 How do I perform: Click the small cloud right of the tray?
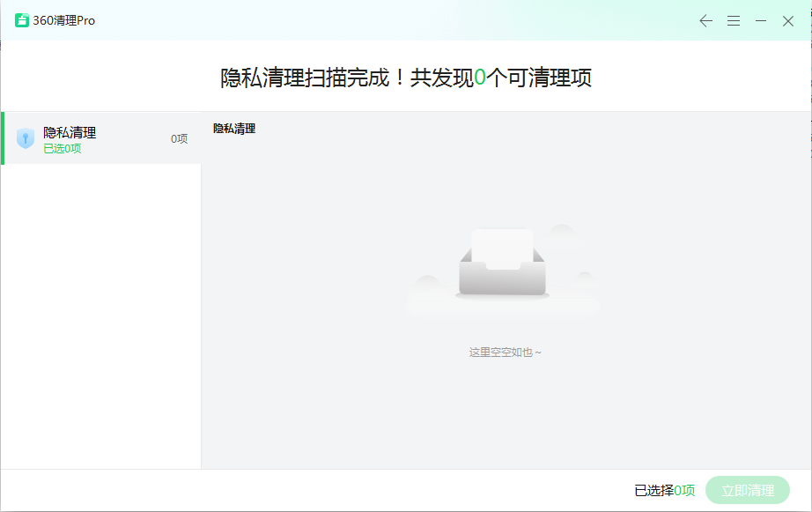583,278
